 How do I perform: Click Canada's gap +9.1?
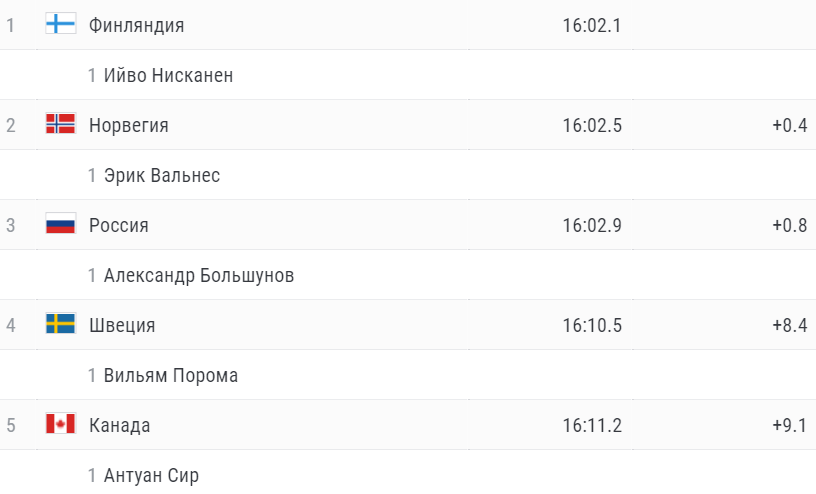click(789, 425)
